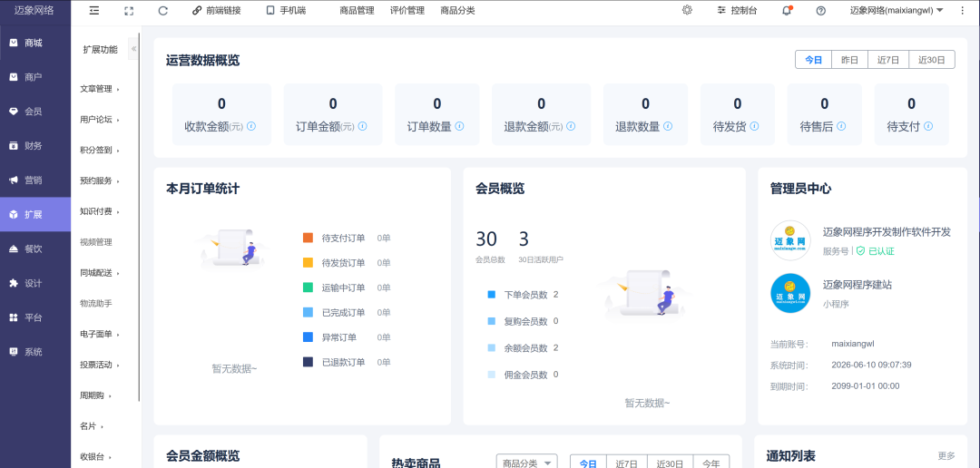The height and width of the screenshot is (468, 980).
Task: Expand 知识付费 submenu
Action: point(100,212)
